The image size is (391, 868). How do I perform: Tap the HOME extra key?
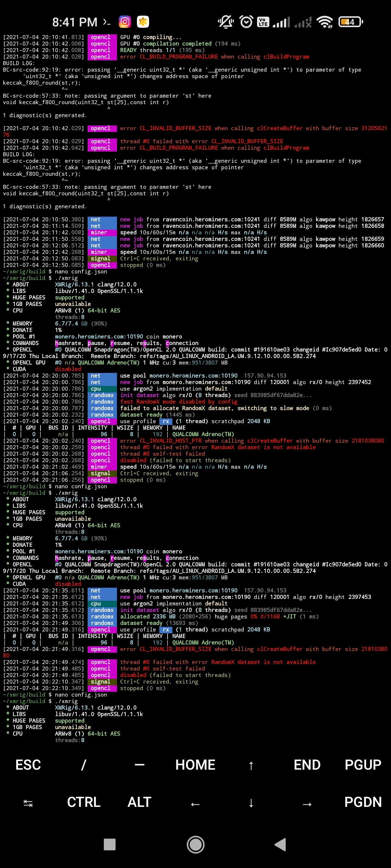click(x=195, y=765)
